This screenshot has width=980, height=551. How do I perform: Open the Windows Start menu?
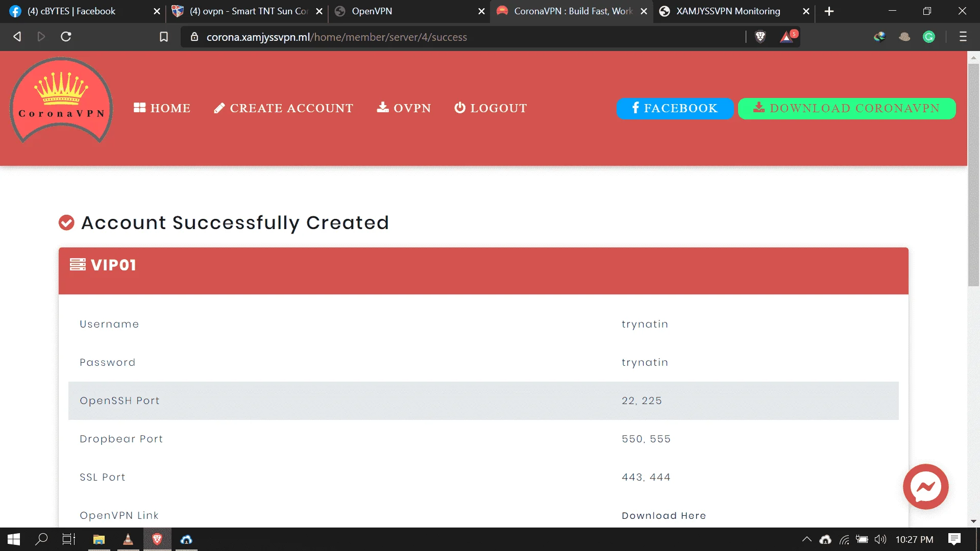tap(14, 539)
